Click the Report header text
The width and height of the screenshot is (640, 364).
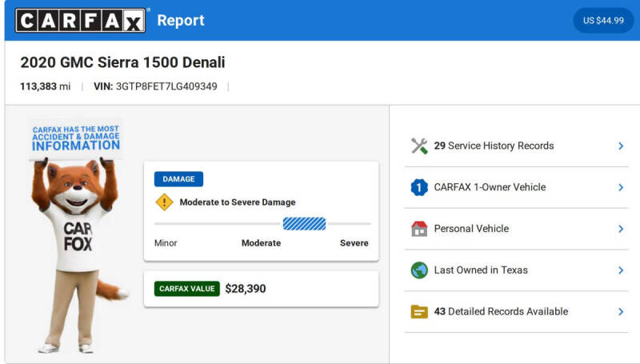tap(181, 21)
